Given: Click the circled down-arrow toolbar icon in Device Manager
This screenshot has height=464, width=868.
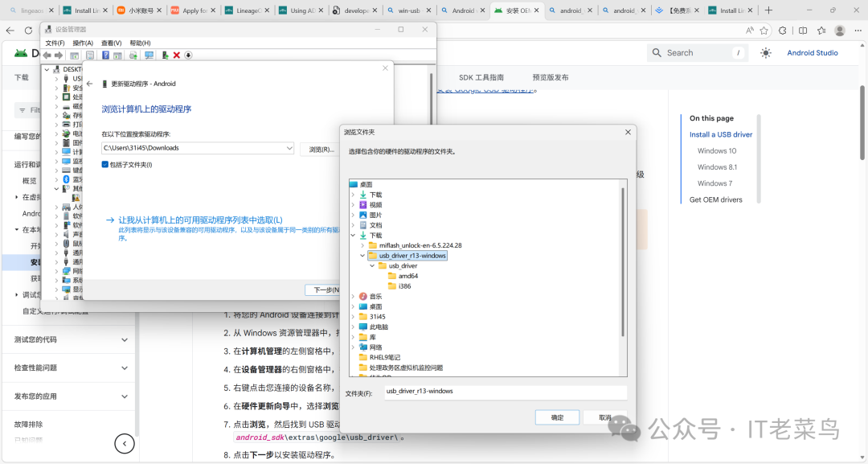Looking at the screenshot, I should pyautogui.click(x=188, y=55).
